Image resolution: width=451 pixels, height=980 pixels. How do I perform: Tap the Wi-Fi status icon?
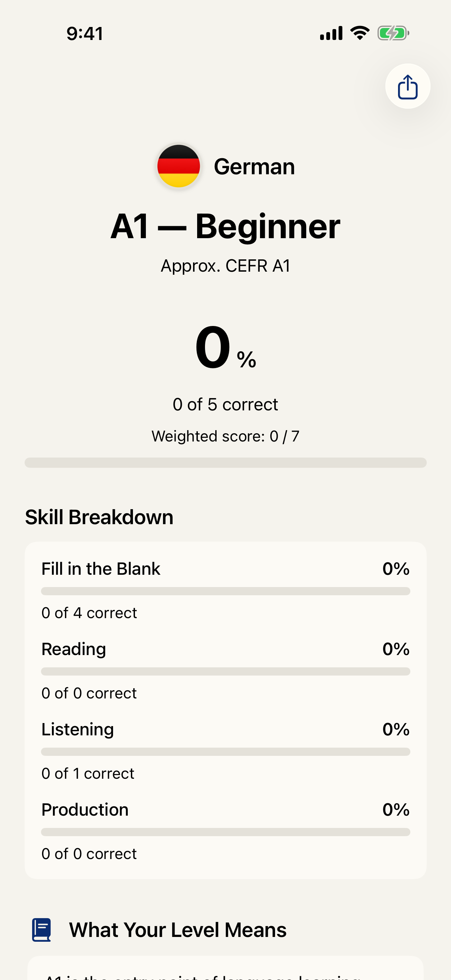pyautogui.click(x=360, y=33)
